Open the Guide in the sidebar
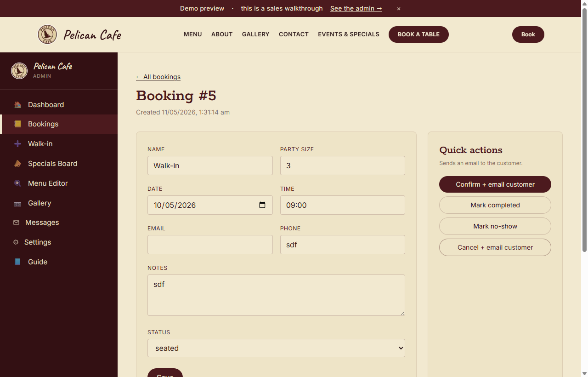Image resolution: width=588 pixels, height=377 pixels. click(59, 262)
